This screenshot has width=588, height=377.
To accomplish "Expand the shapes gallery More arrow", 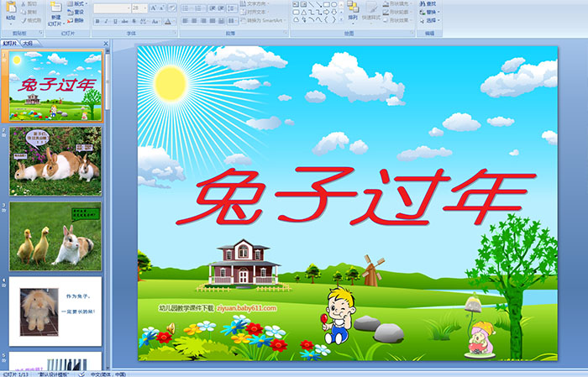I will tap(341, 18).
